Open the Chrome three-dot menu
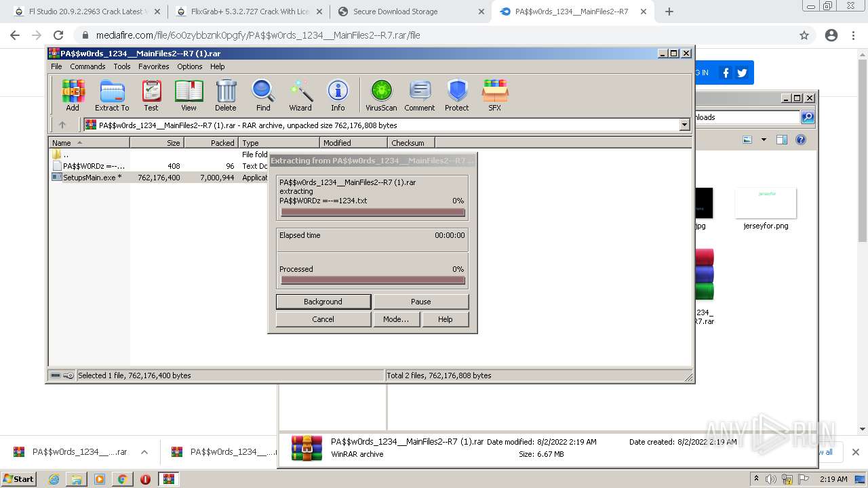 (853, 35)
